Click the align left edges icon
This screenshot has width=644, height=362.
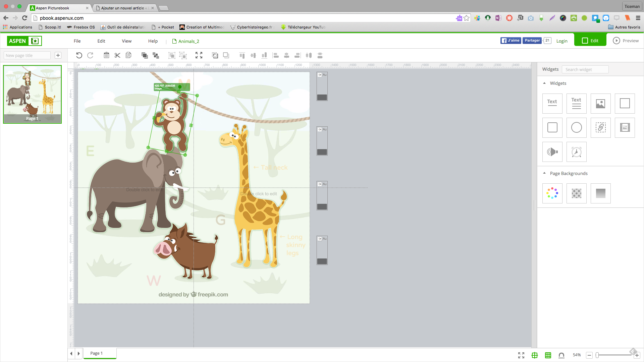[276, 55]
